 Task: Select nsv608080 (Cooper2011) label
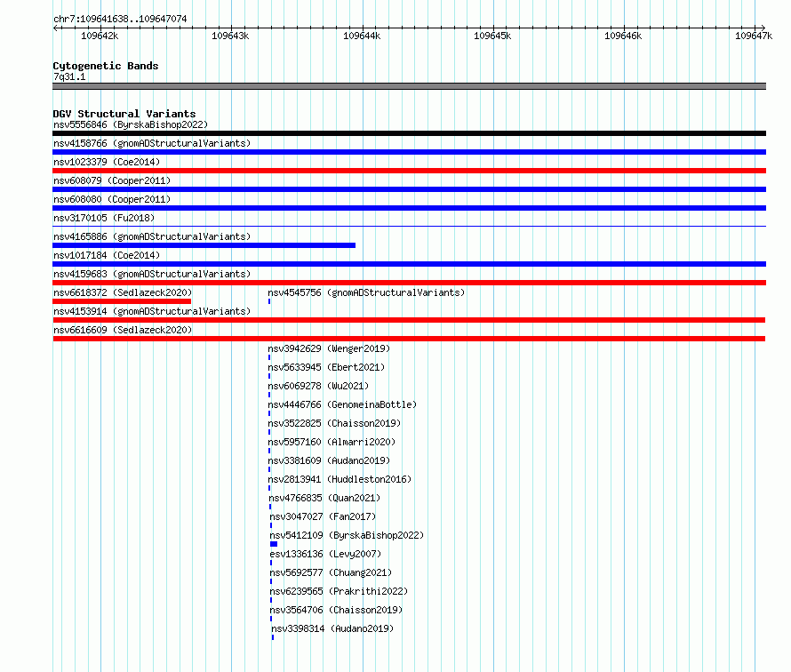(x=112, y=199)
